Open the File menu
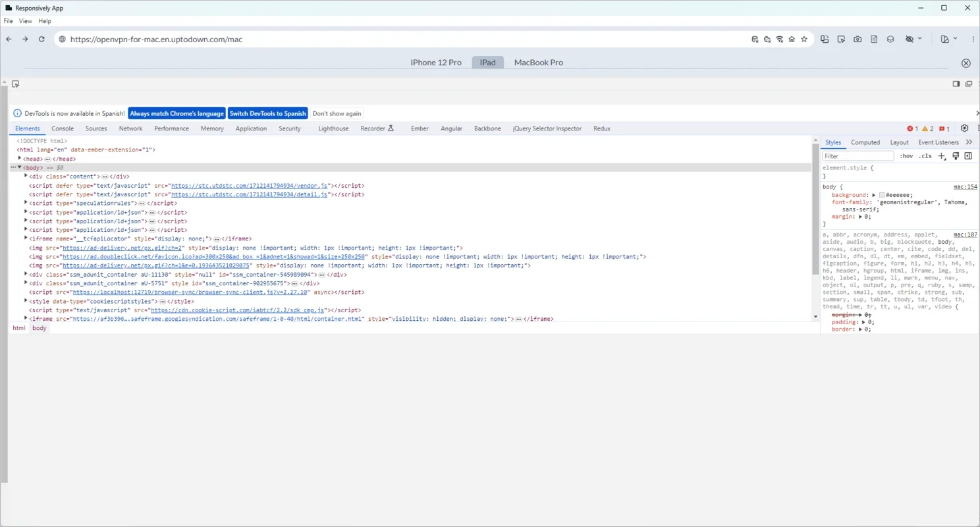The image size is (980, 527). (x=9, y=21)
